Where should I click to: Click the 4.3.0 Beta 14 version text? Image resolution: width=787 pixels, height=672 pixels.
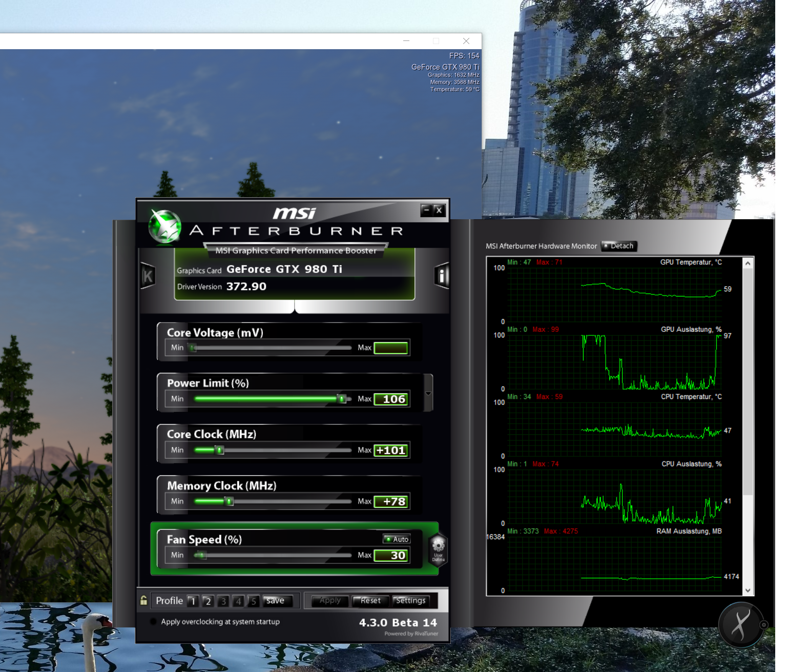coord(398,622)
